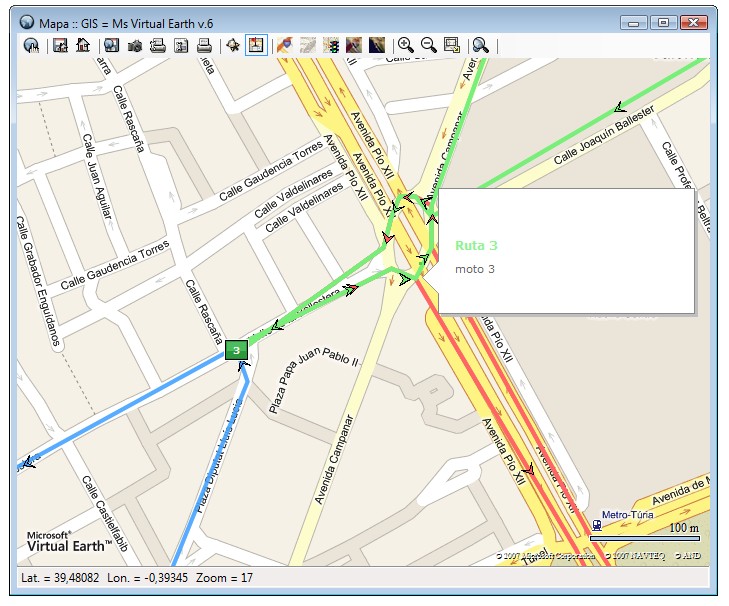
Task: Click the zoom out magnifier with minus
Action: [x=428, y=45]
